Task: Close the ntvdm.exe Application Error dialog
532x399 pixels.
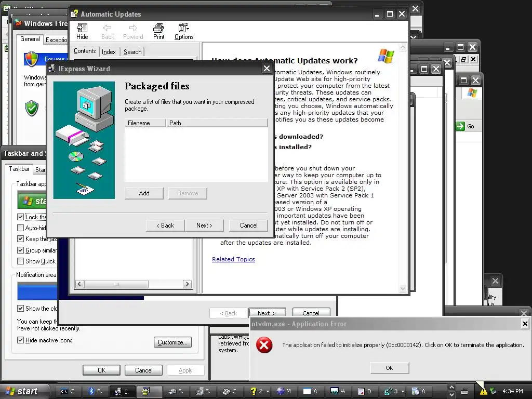Action: tap(525, 324)
